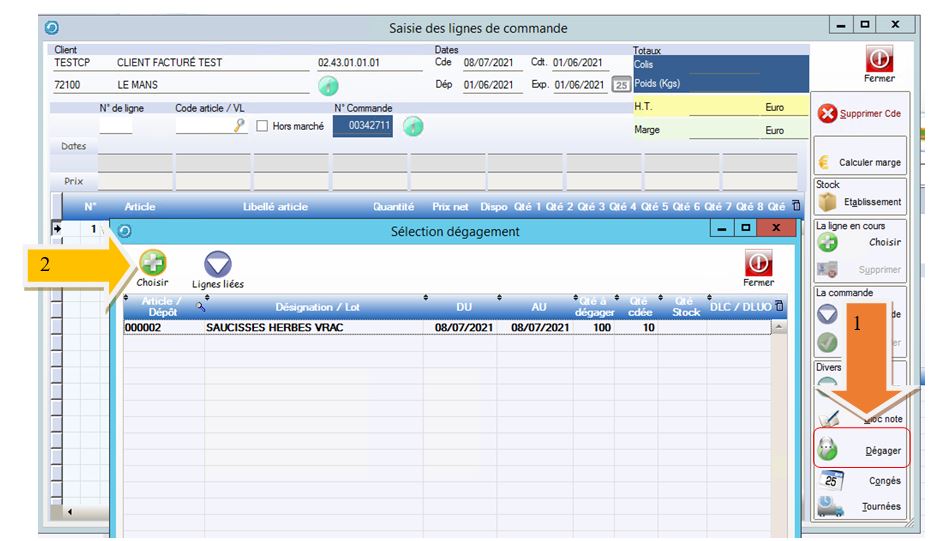Viewport: 932px width, 541px height.
Task: Sort by the DU date column header
Action: pyautogui.click(x=464, y=308)
